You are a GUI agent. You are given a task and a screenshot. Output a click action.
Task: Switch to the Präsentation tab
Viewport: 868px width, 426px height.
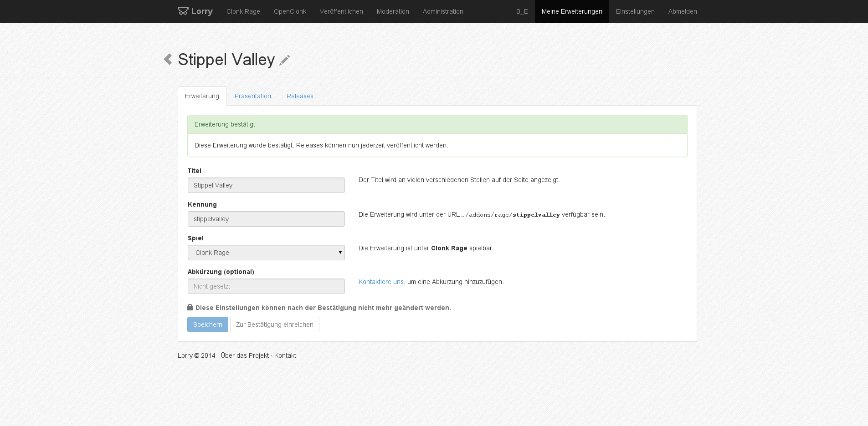[252, 96]
